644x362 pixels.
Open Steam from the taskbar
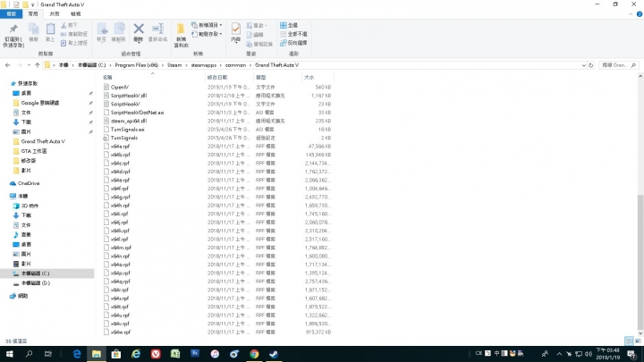point(274,354)
